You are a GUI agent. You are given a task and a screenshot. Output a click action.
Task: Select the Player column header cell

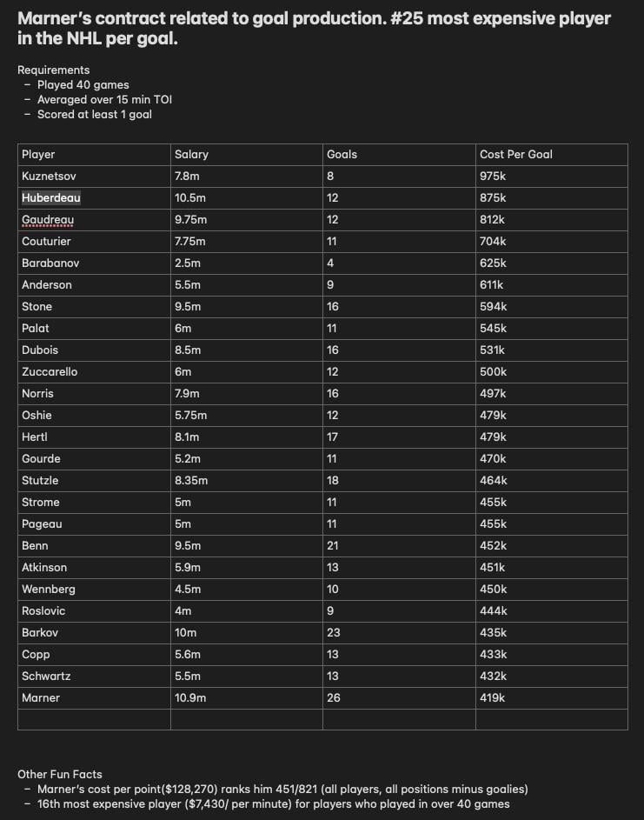(94, 155)
